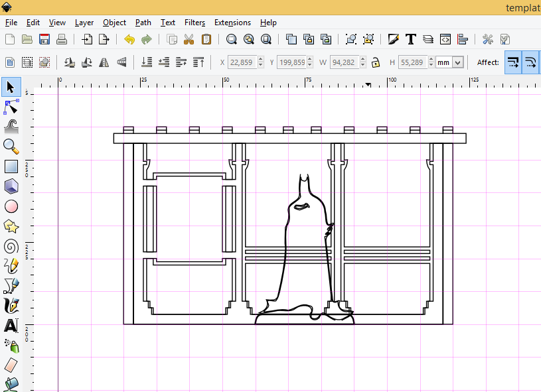The image size is (541, 392).
Task: Click the Y coordinate input field
Action: (292, 62)
